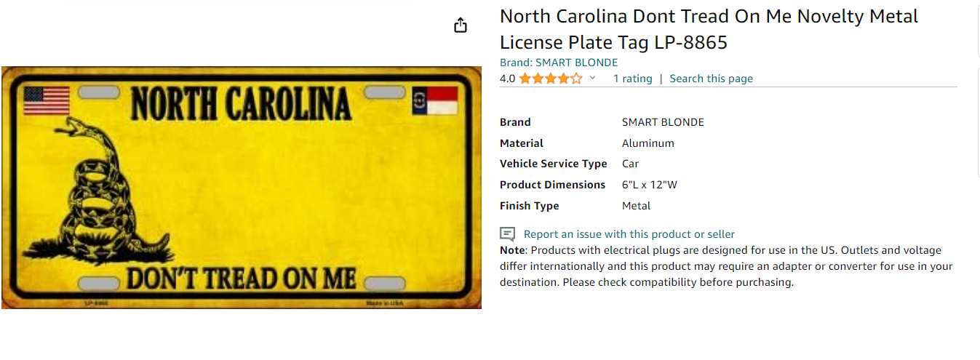Open the '1 rating' reviews link

pyautogui.click(x=632, y=79)
